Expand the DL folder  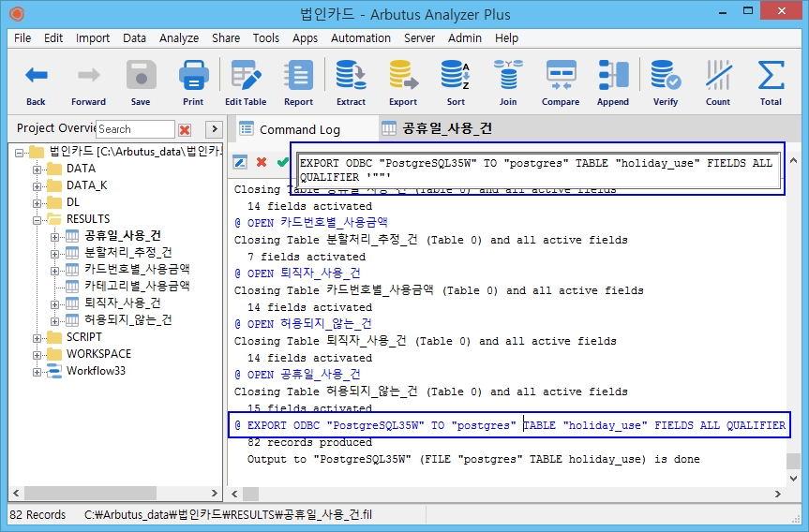point(37,203)
